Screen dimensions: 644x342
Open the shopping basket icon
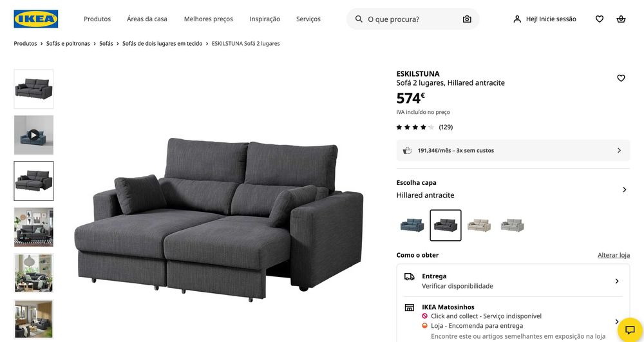coord(621,19)
